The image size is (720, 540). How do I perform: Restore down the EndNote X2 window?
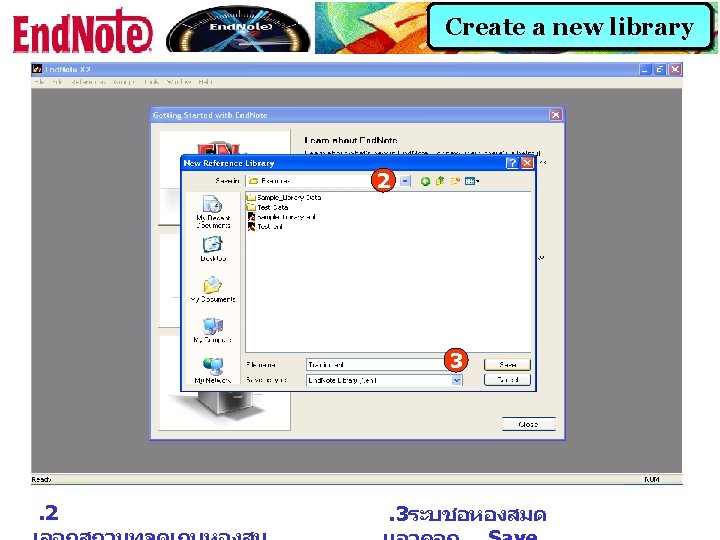point(660,69)
